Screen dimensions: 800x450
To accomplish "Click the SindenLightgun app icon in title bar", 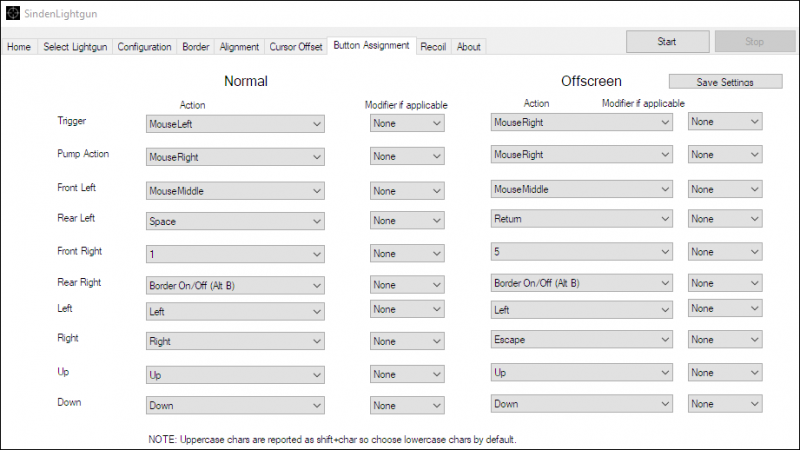I will (x=13, y=13).
